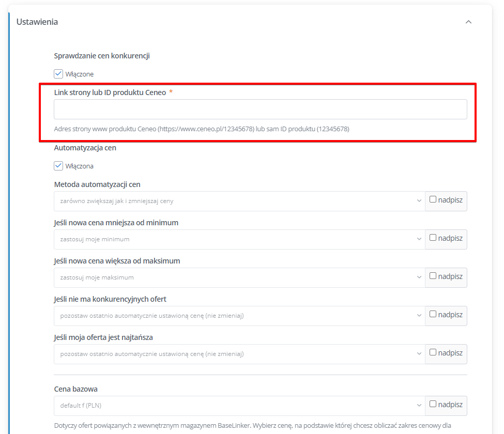Viewport: 504px width, 434px height.
Task: Click the Ustawienia section heading
Action: [x=37, y=22]
